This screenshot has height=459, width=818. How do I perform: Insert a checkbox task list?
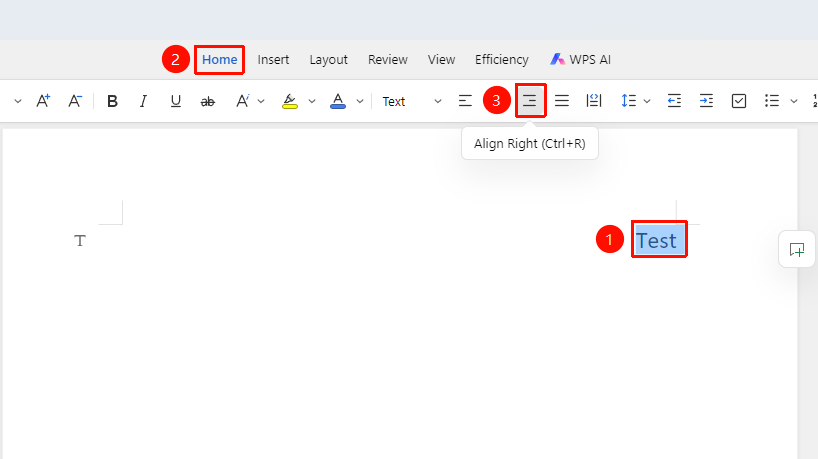click(x=739, y=101)
